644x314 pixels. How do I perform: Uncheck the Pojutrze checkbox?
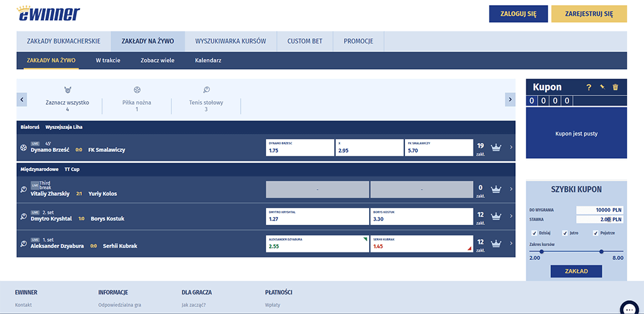pyautogui.click(x=596, y=233)
